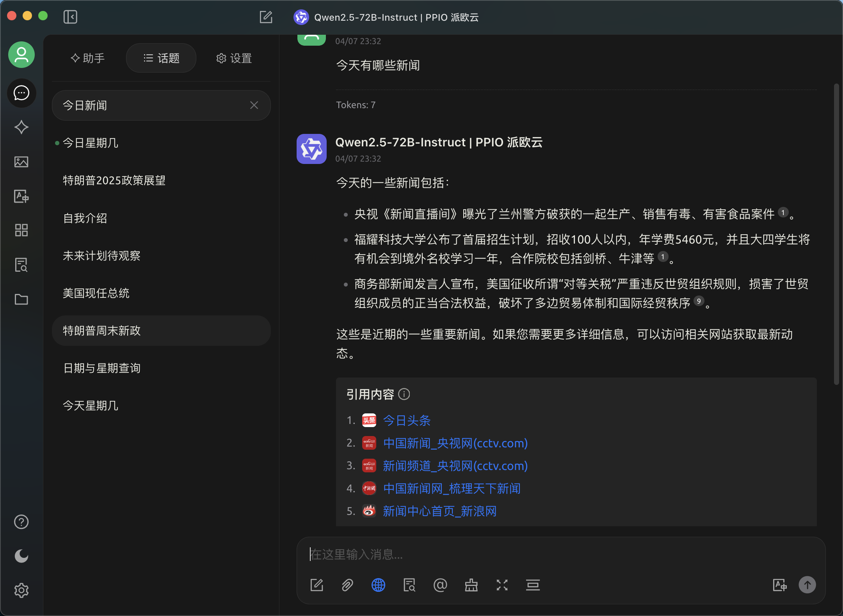
Task: Open the topic 自我介绍
Action: pyautogui.click(x=161, y=218)
